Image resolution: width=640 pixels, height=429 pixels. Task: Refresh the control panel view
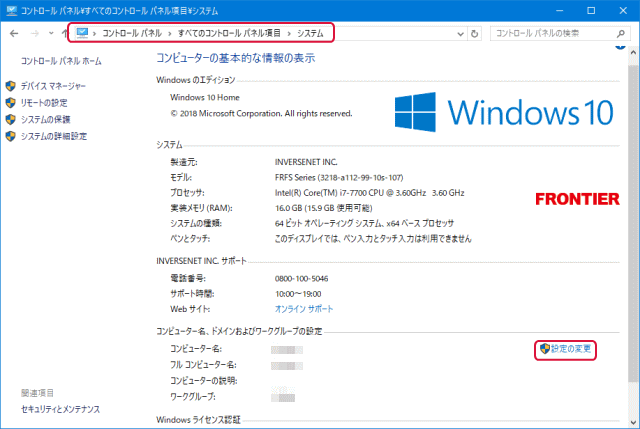coord(474,34)
